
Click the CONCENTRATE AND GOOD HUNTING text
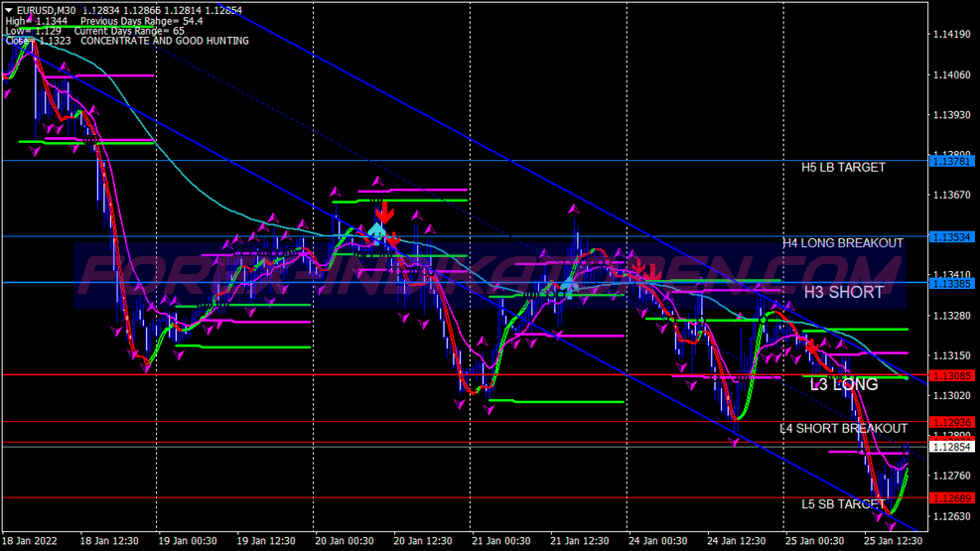coord(165,42)
